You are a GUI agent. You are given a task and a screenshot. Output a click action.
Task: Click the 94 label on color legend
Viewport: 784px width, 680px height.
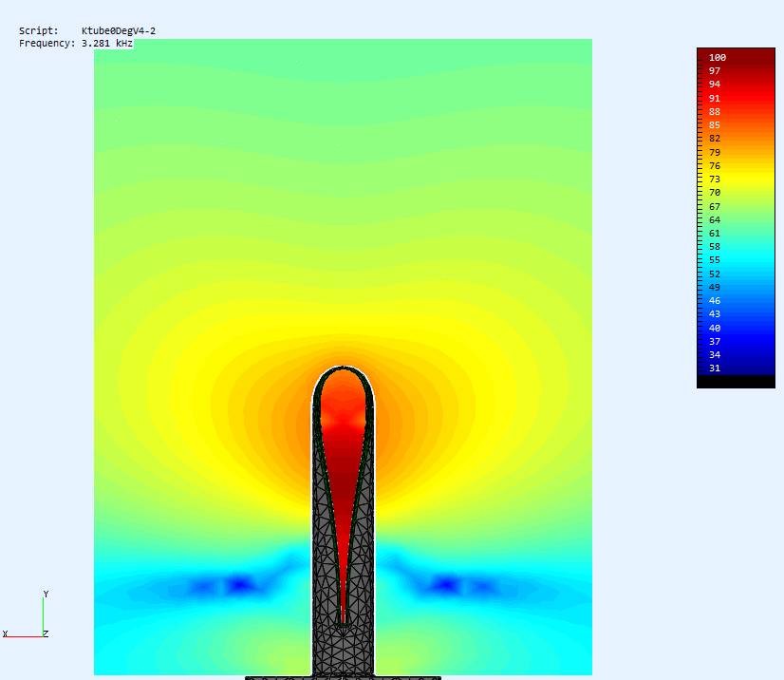pos(715,85)
